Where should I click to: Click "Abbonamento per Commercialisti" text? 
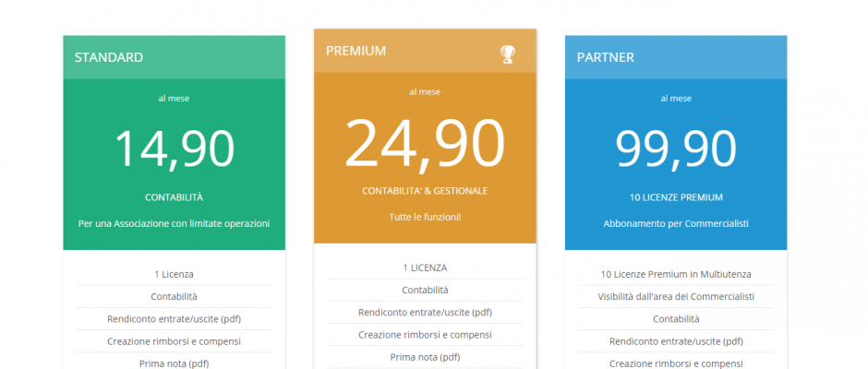coord(676,224)
